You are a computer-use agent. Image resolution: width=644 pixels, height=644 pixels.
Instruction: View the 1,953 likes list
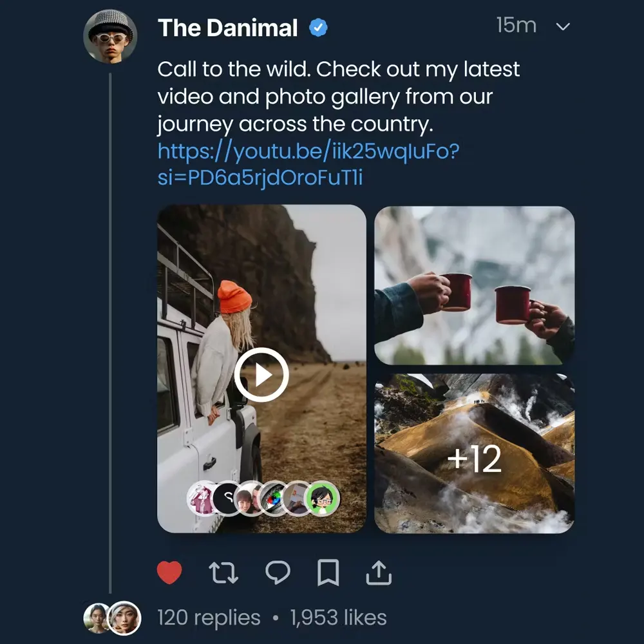338,618
